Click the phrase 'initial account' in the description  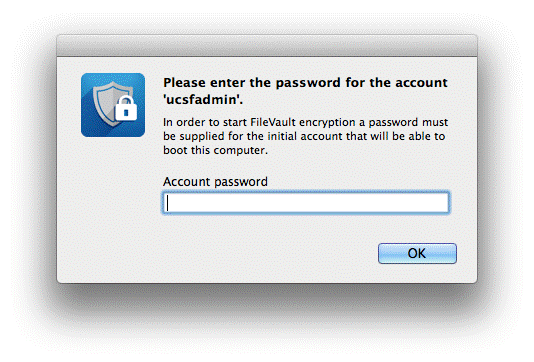(305, 136)
